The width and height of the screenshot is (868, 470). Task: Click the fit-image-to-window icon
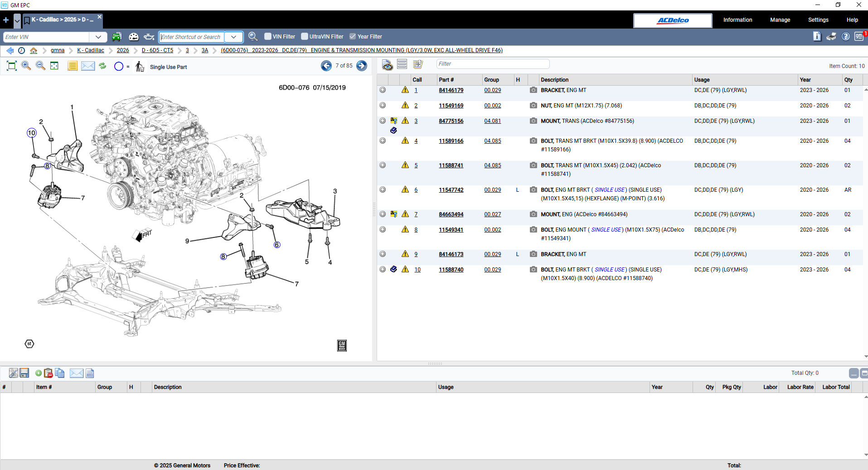pos(54,66)
